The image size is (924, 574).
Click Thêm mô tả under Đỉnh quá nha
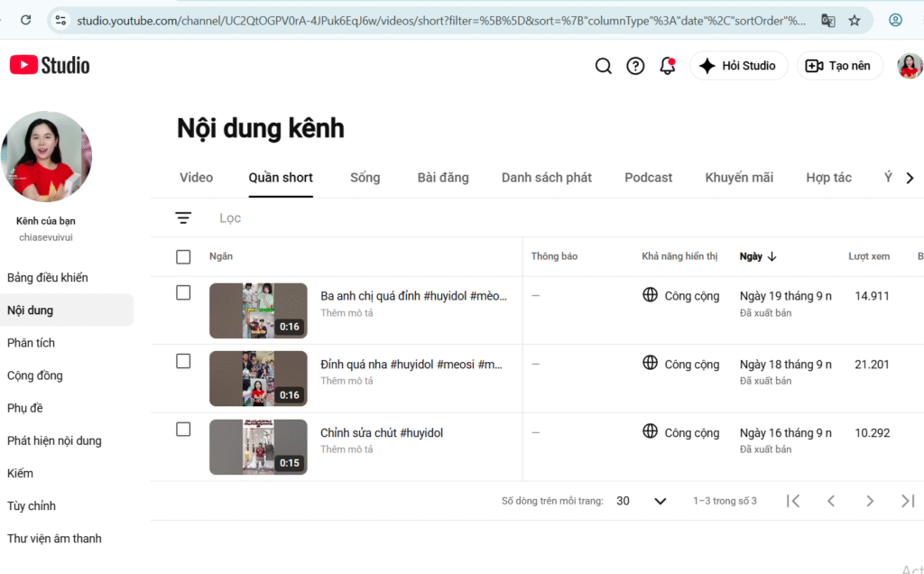pyautogui.click(x=346, y=381)
